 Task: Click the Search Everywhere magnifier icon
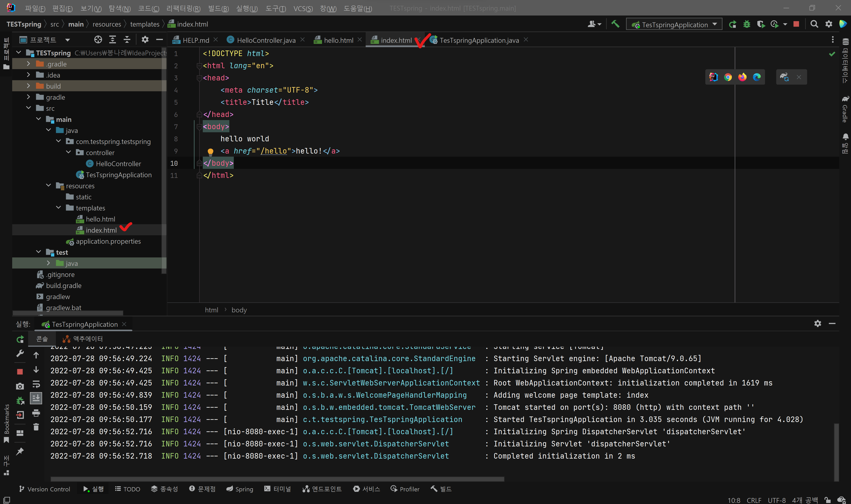pyautogui.click(x=814, y=24)
